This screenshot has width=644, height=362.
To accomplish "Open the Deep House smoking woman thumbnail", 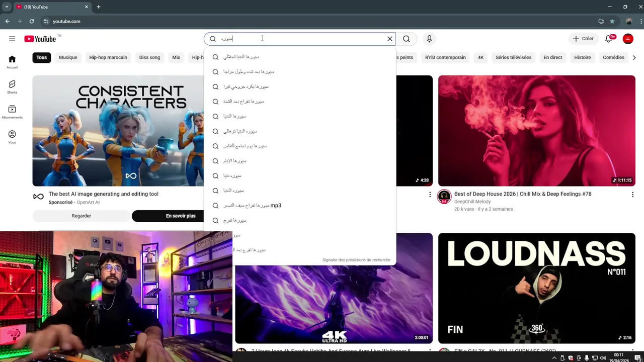I will click(537, 131).
